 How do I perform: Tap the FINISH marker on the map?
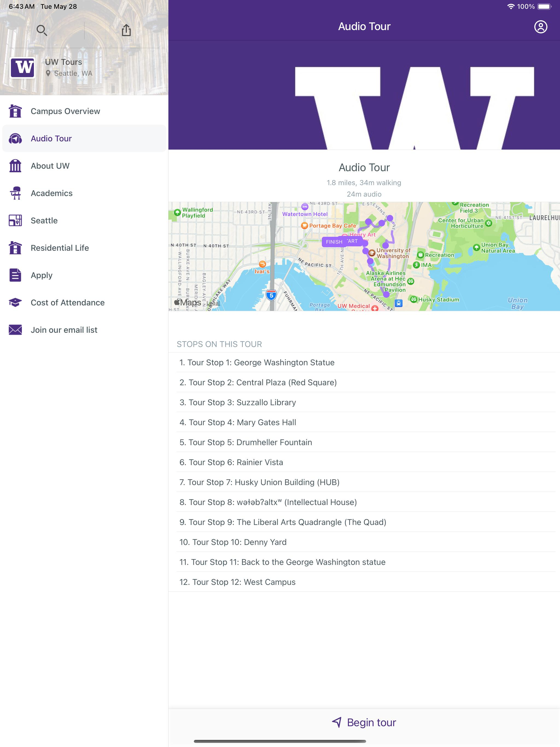click(x=334, y=242)
